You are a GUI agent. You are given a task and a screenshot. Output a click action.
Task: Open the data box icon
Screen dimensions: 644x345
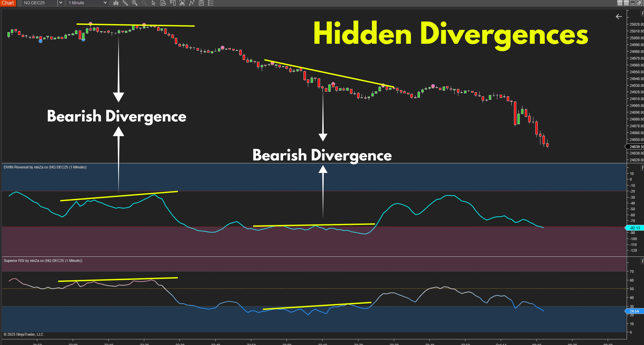coord(163,3)
